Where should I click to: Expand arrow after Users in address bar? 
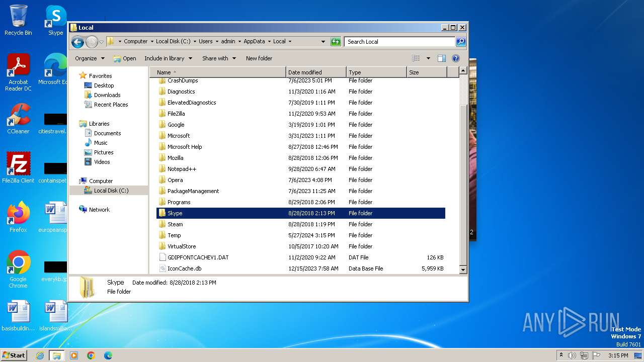[216, 42]
